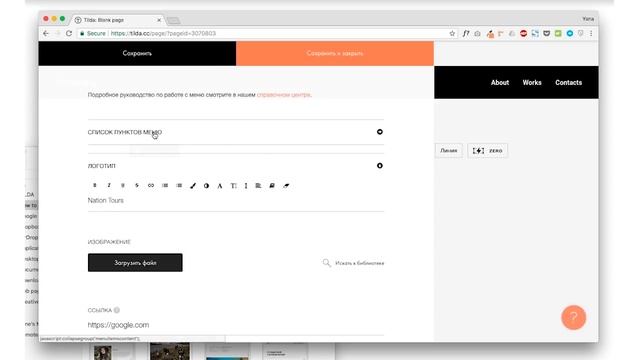The image size is (640, 360).
Task: Open the Chrome three-dot menu
Action: (x=591, y=33)
